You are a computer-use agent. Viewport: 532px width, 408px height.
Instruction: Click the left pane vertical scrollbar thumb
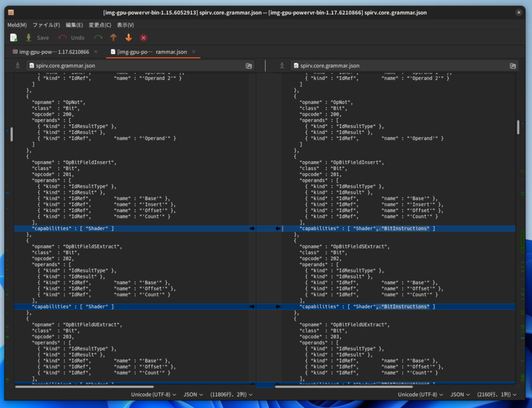(11, 134)
